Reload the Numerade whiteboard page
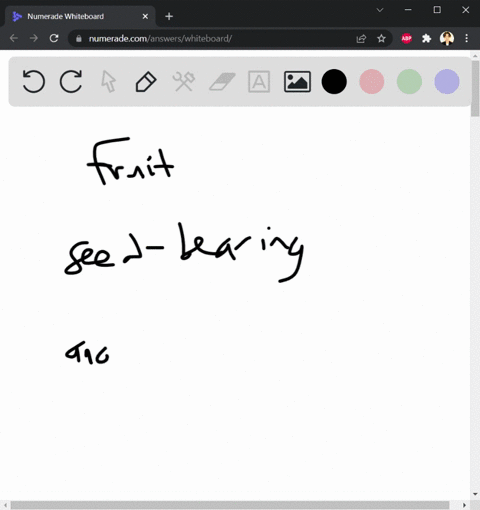The width and height of the screenshot is (480, 510). coord(54,38)
